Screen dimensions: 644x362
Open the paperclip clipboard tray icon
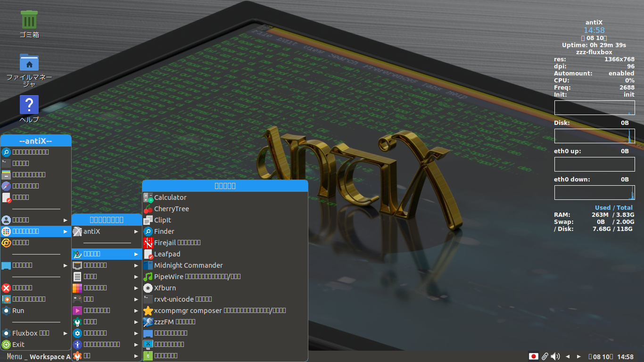pos(545,356)
